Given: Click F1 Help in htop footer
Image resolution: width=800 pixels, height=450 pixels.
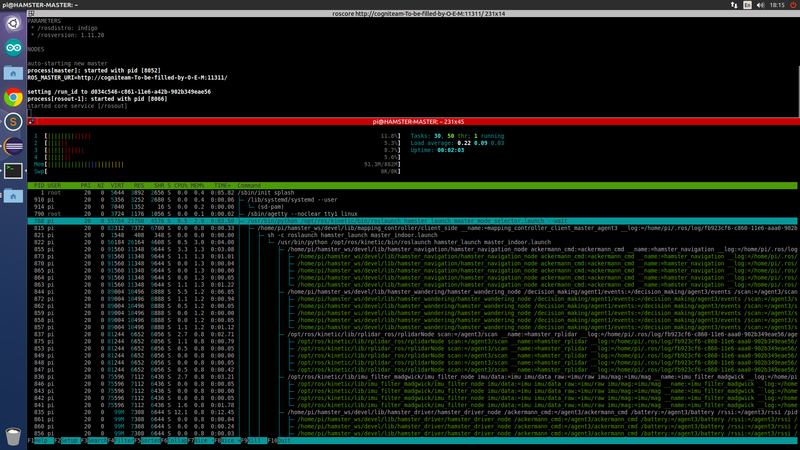Looking at the screenshot, I should 40,440.
